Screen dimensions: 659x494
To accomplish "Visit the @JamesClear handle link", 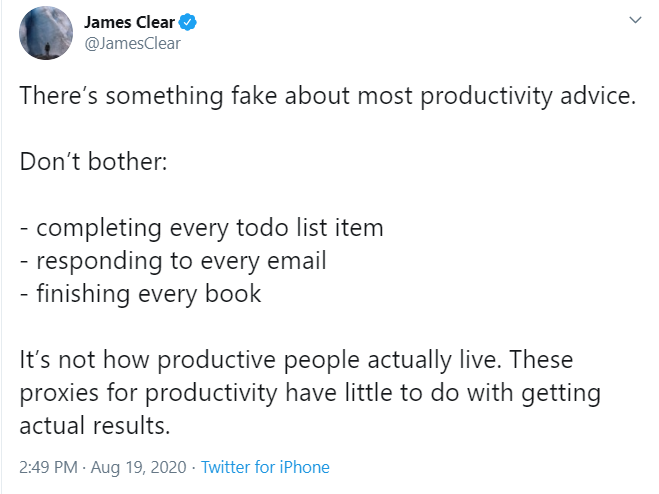I will point(132,43).
